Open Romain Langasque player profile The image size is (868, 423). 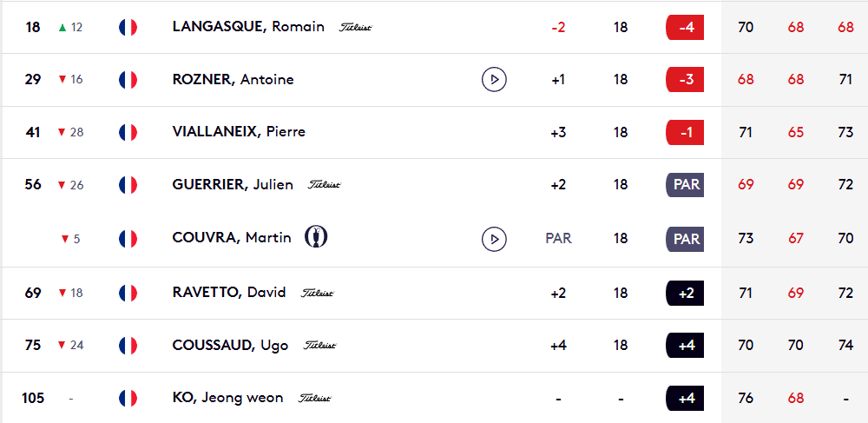click(x=248, y=27)
